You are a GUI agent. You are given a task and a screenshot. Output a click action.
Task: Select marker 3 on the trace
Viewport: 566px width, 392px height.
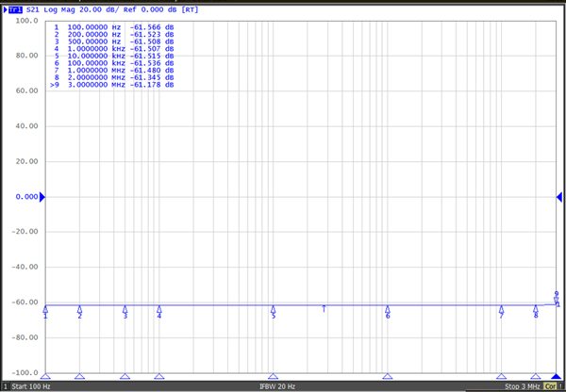(x=125, y=308)
